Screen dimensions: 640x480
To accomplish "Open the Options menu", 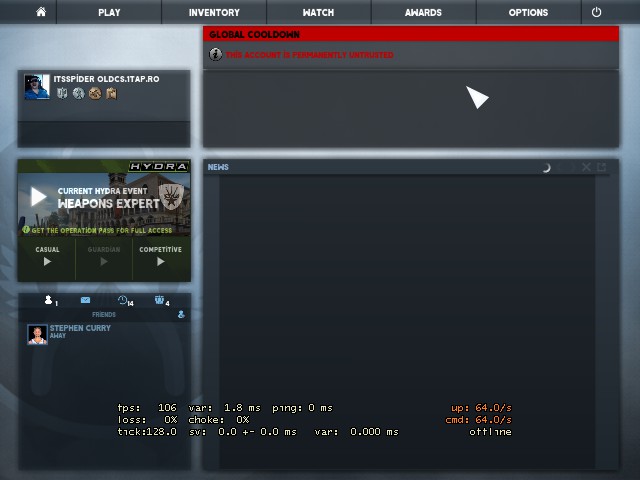I will click(x=528, y=12).
